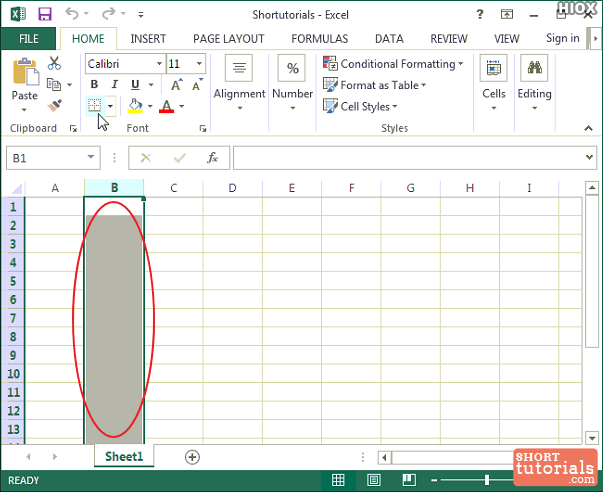Open the REVIEW tab
This screenshot has height=492, width=603.
coord(449,38)
